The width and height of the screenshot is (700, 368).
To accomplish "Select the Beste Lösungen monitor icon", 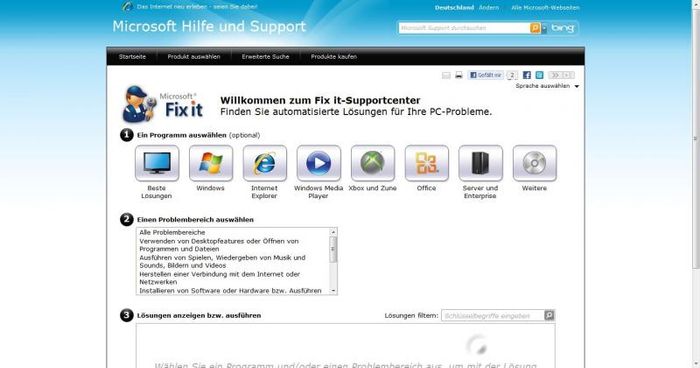I will click(x=157, y=163).
